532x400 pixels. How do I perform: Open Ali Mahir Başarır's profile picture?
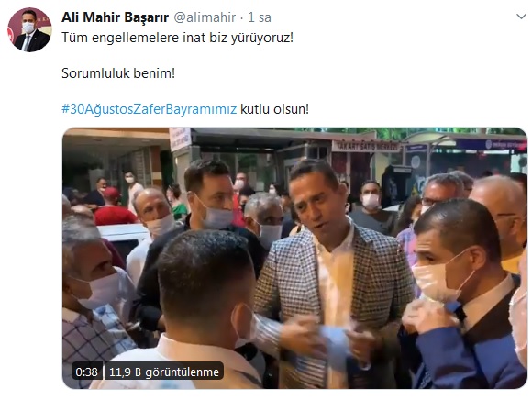(x=29, y=30)
